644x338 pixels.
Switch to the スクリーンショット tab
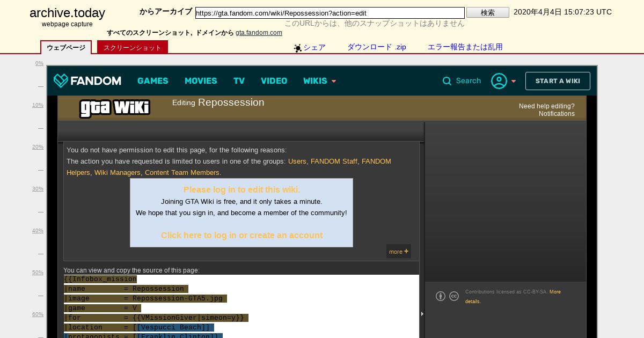pos(133,47)
